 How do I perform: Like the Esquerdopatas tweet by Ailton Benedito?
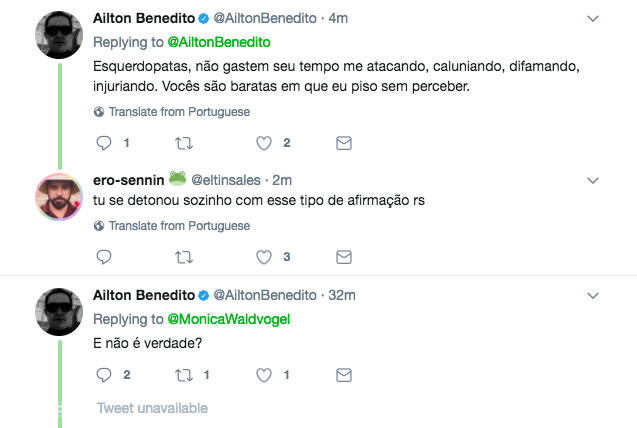(x=264, y=143)
